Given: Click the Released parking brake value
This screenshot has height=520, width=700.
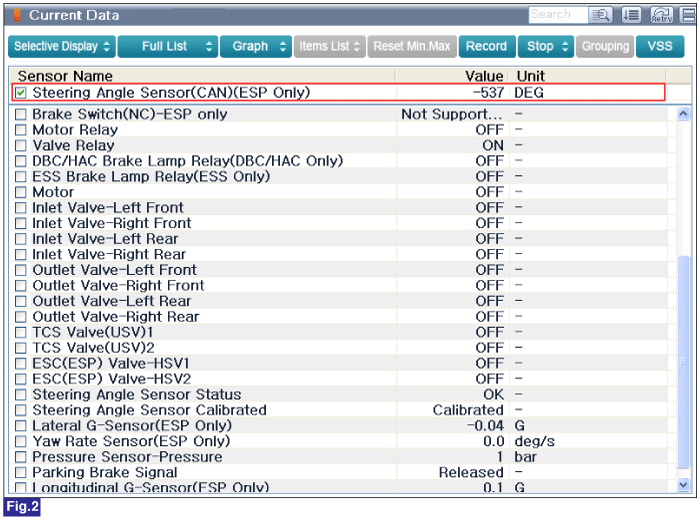Looking at the screenshot, I should [471, 472].
